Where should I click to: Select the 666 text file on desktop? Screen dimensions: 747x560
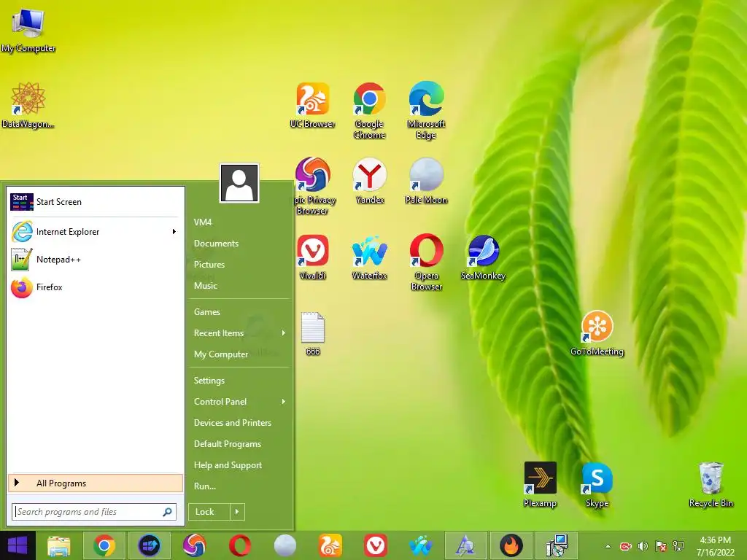[313, 333]
